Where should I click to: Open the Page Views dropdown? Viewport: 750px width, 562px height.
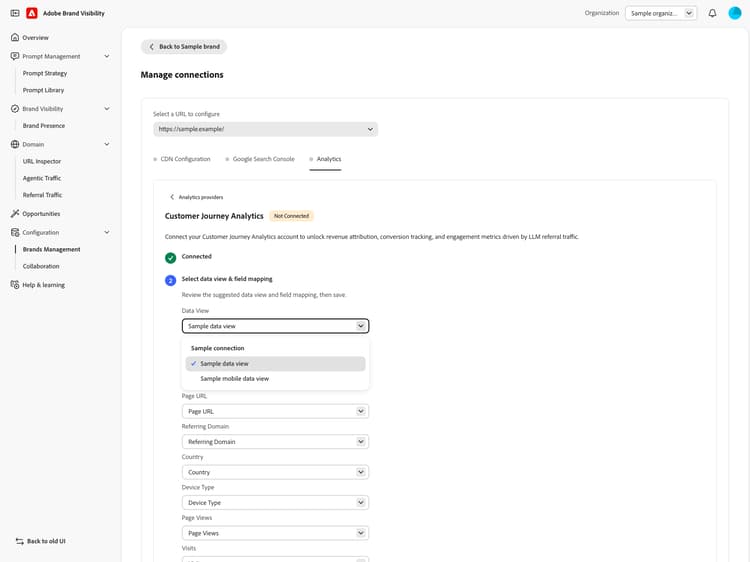coord(276,533)
